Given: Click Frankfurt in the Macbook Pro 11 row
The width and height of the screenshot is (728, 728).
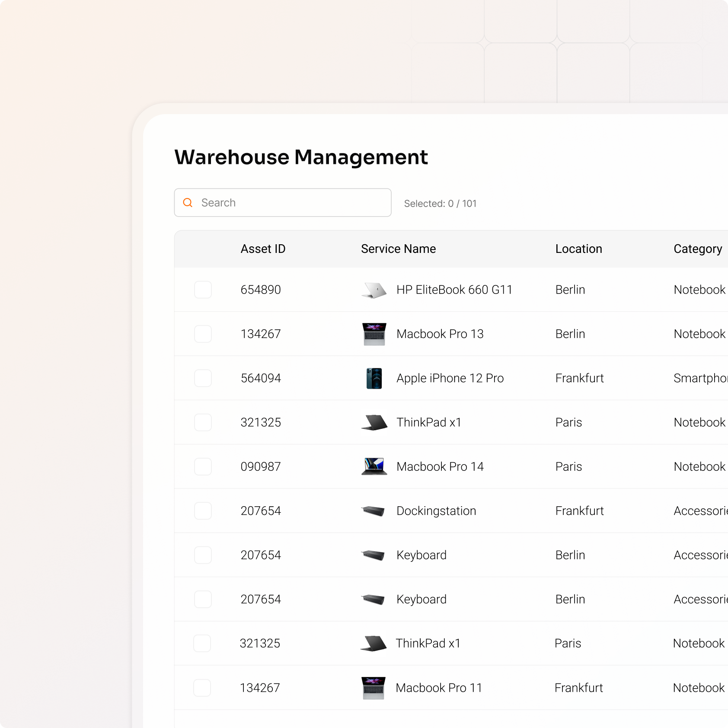Looking at the screenshot, I should 578,688.
